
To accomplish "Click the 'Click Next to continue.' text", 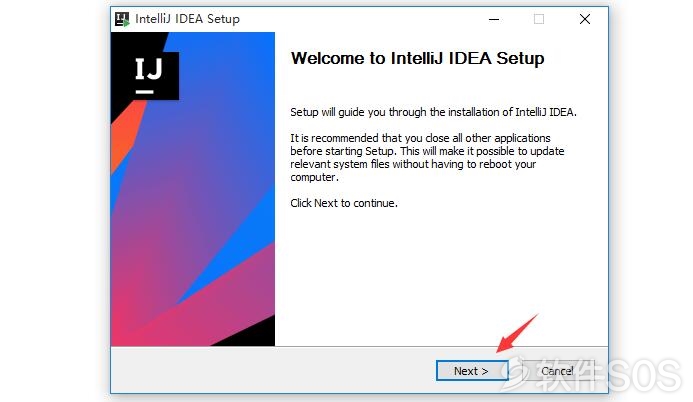I will coord(344,203).
